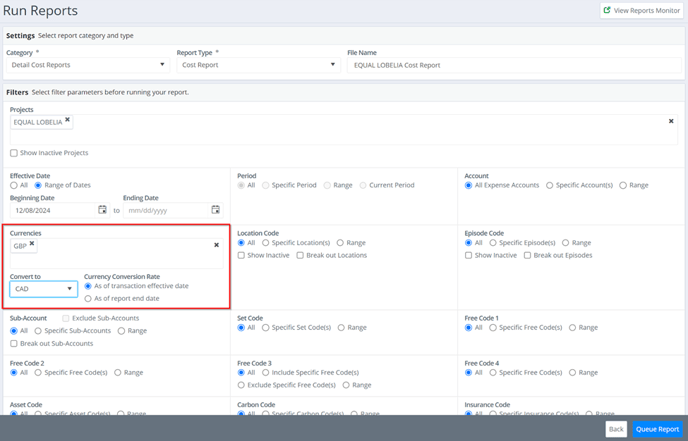Open Ending Date calendar picker
The image size is (688, 441).
click(x=215, y=210)
